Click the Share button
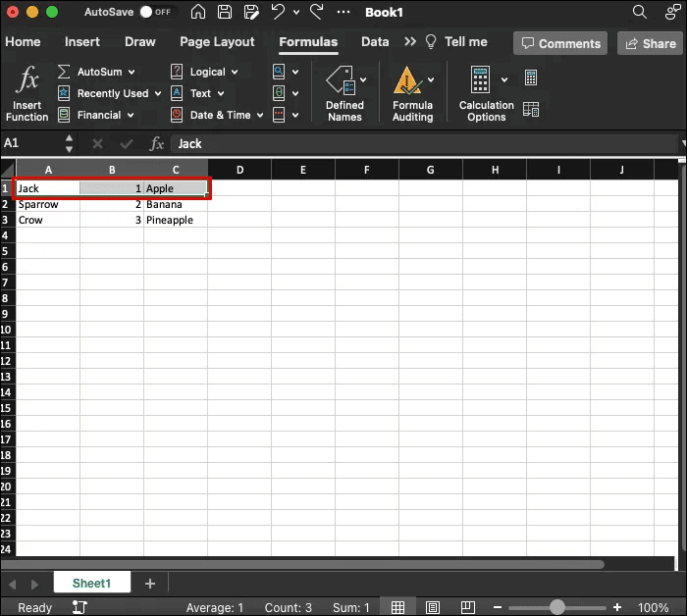 click(x=648, y=43)
